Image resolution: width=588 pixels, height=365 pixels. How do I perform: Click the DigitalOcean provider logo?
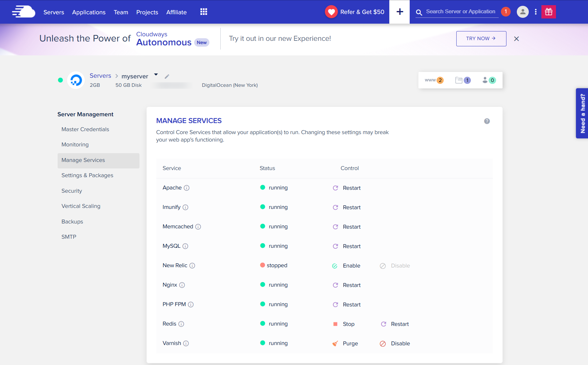click(x=76, y=80)
